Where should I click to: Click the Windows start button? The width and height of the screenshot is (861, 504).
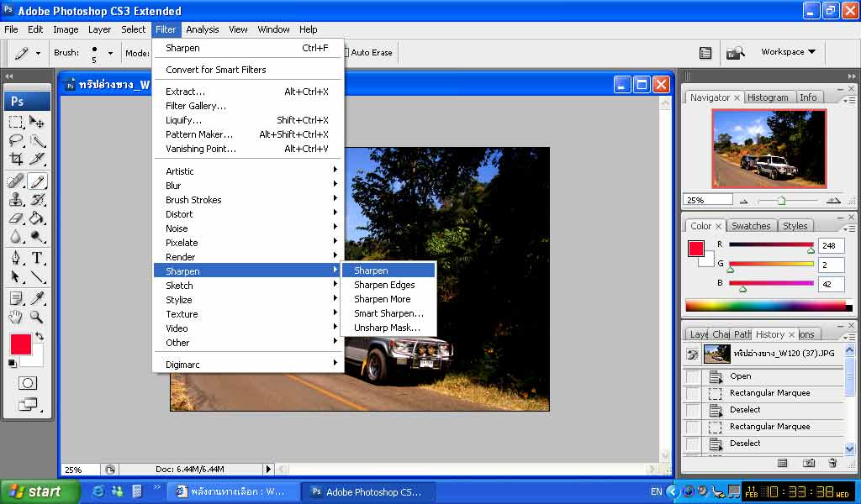click(x=40, y=491)
